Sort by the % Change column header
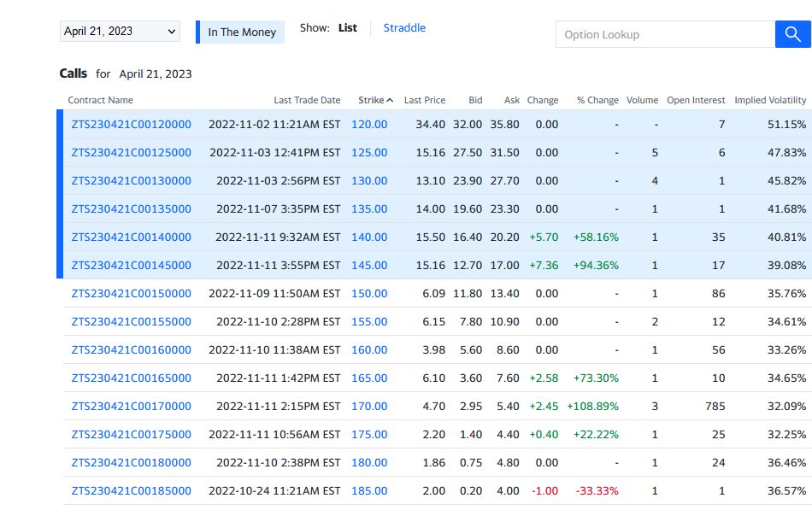The width and height of the screenshot is (812, 510). (597, 100)
